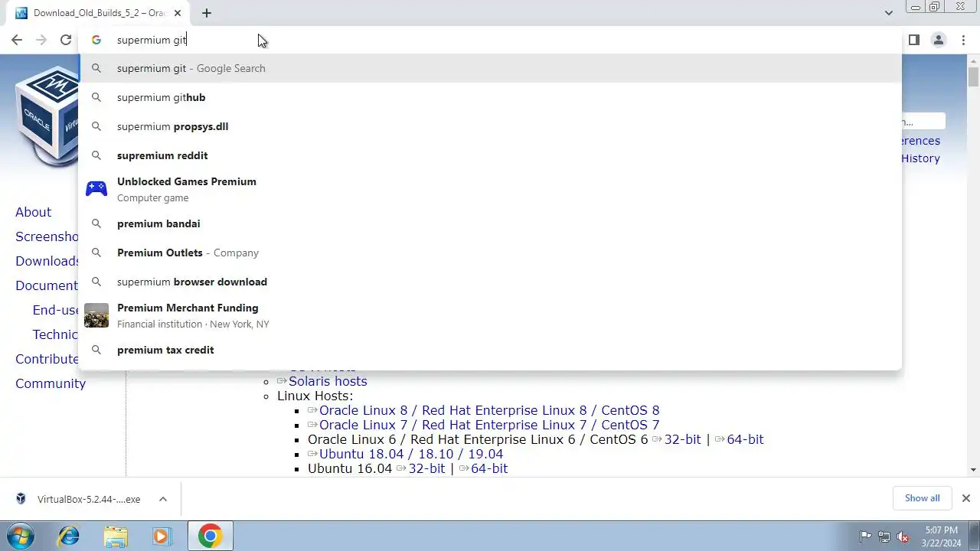Click the scrollbar down arrow

973,470
